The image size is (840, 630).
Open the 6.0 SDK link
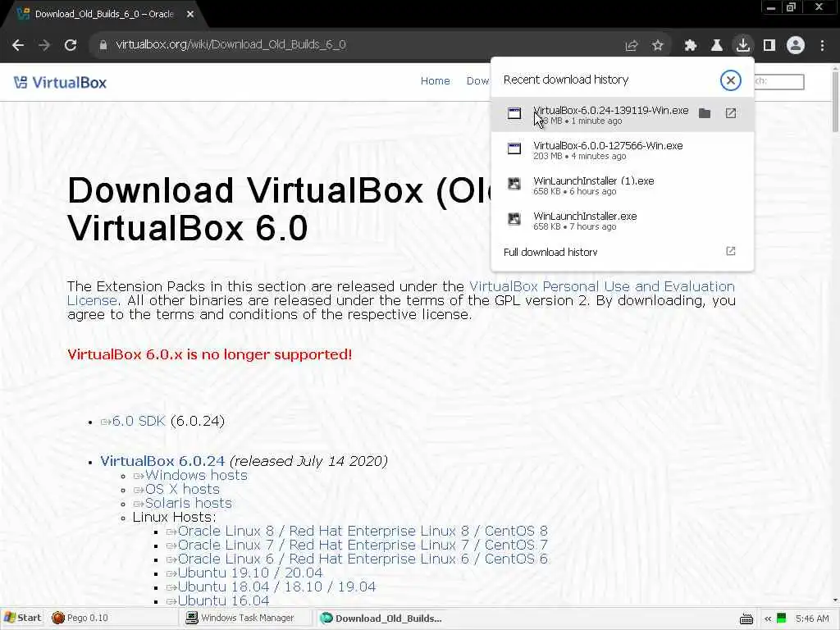click(139, 421)
